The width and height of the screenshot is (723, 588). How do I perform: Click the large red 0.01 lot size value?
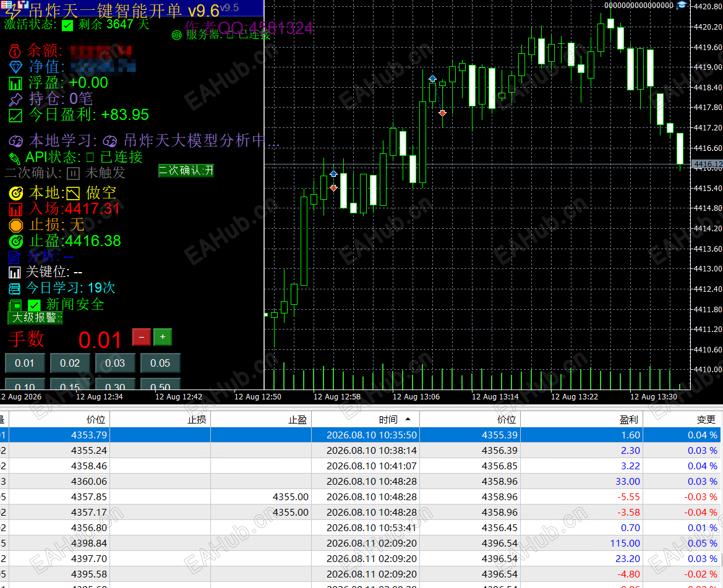coord(100,340)
